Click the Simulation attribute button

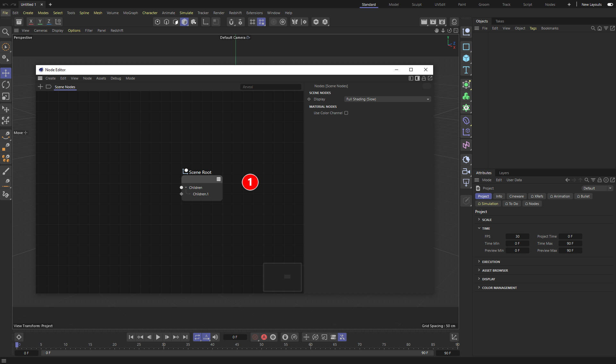click(488, 204)
